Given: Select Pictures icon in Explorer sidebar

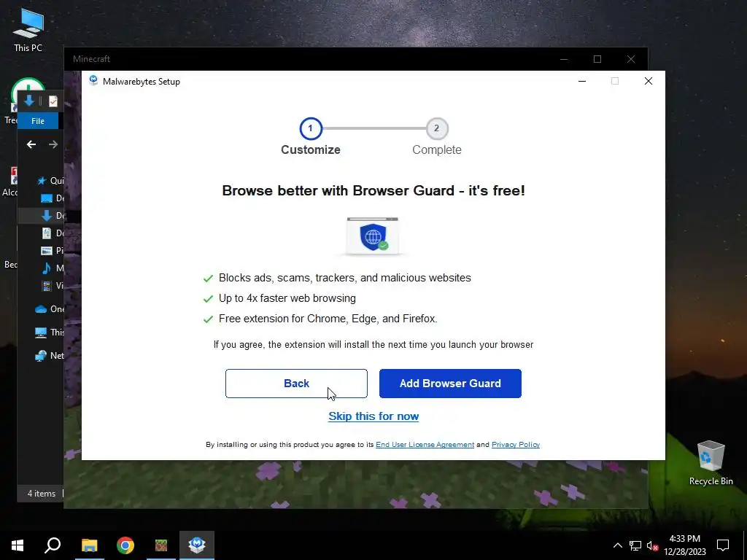Looking at the screenshot, I should 47,251.
